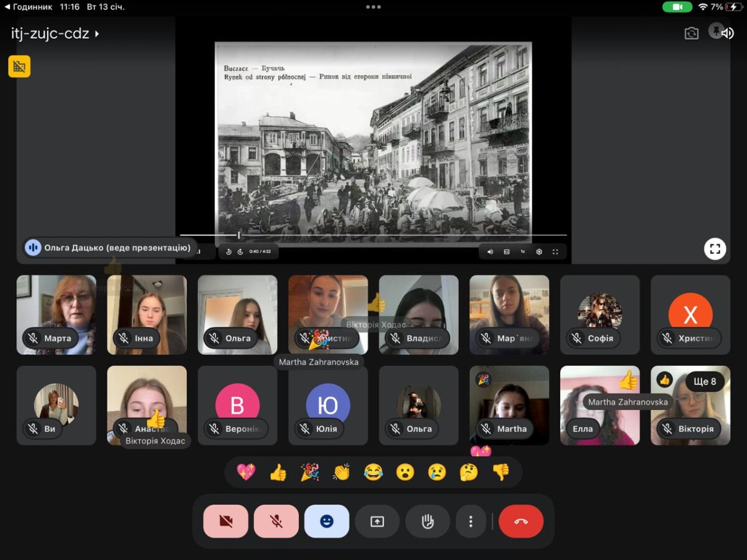Send the sparkling heart reaction
747x560 pixels.
[x=246, y=472]
